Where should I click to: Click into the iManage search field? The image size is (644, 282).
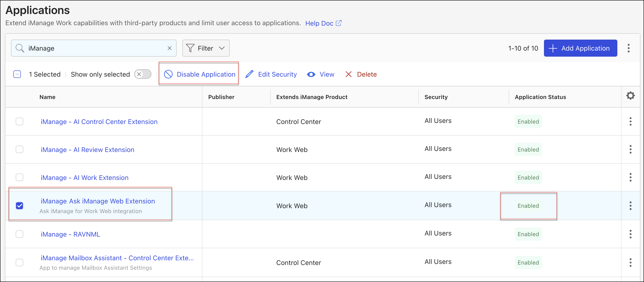95,48
